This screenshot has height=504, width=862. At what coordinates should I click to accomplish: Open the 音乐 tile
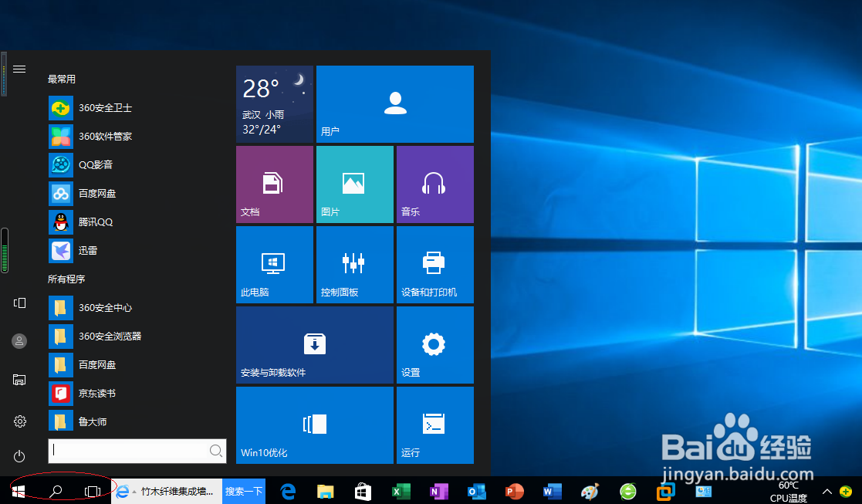434,184
